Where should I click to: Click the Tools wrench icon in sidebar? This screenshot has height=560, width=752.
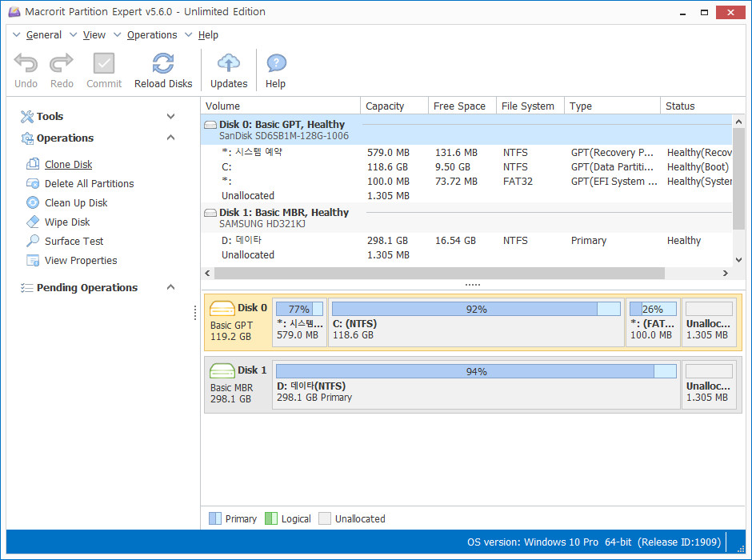(x=27, y=117)
